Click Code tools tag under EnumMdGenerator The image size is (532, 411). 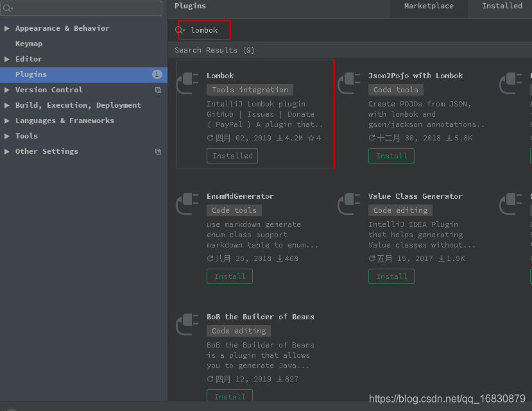[234, 210]
